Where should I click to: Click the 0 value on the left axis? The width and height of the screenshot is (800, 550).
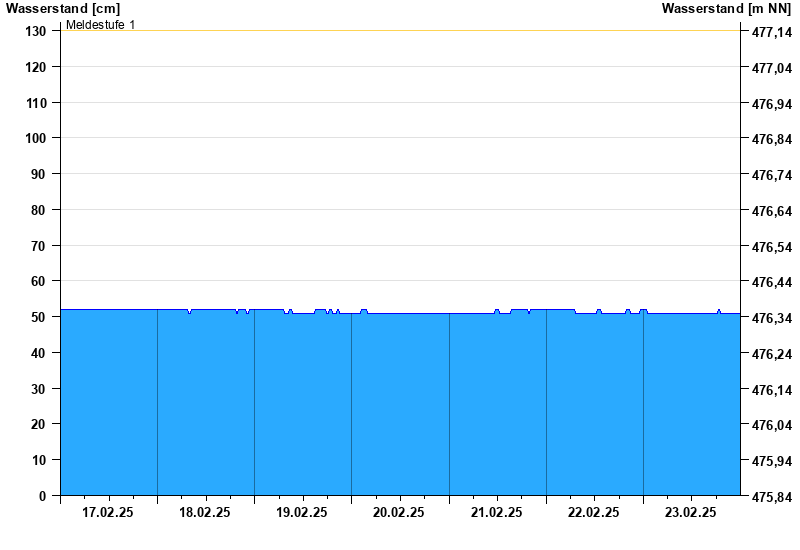point(42,496)
